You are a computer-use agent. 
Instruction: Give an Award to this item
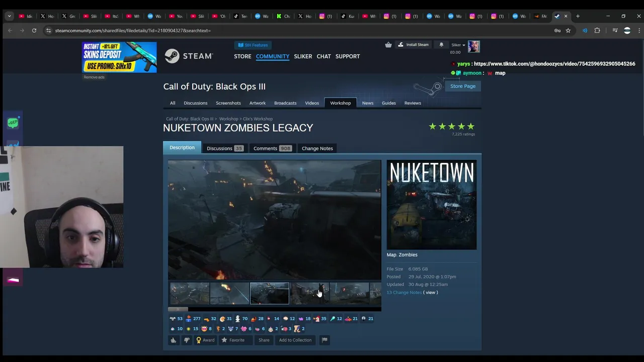click(205, 340)
